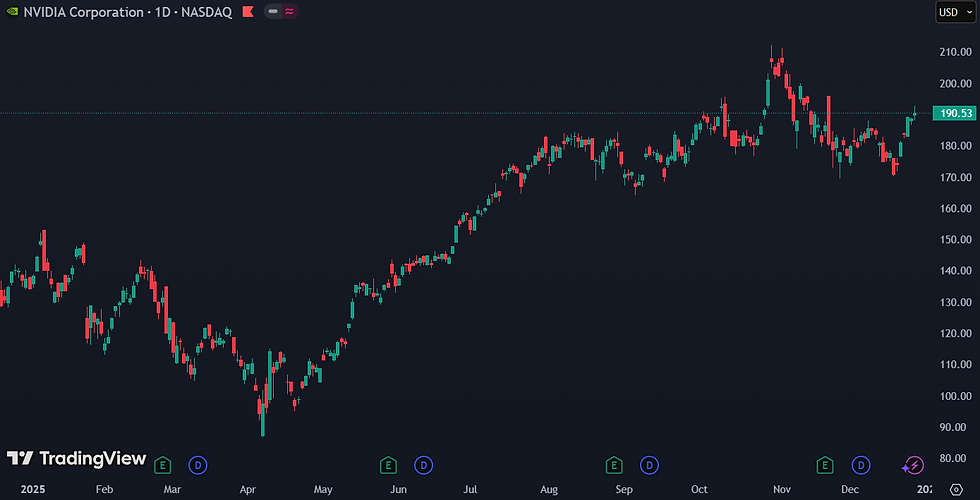The height and width of the screenshot is (500, 980).
Task: Click the earnings E marker near Jun
Action: coord(388,464)
